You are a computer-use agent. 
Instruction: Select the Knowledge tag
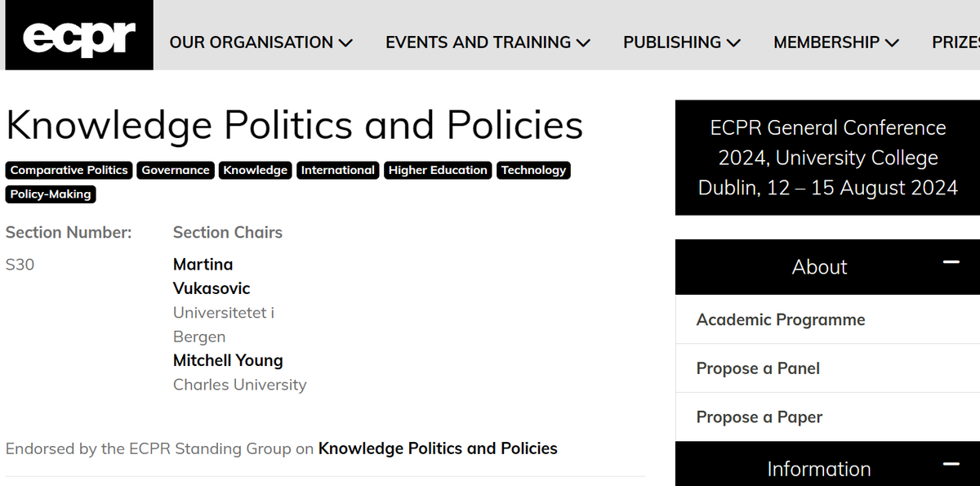point(256,170)
